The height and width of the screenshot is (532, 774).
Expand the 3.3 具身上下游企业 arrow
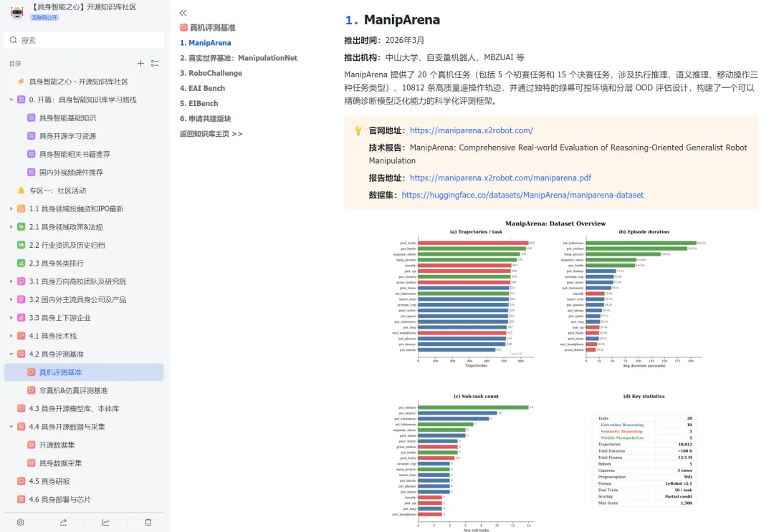[x=11, y=318]
